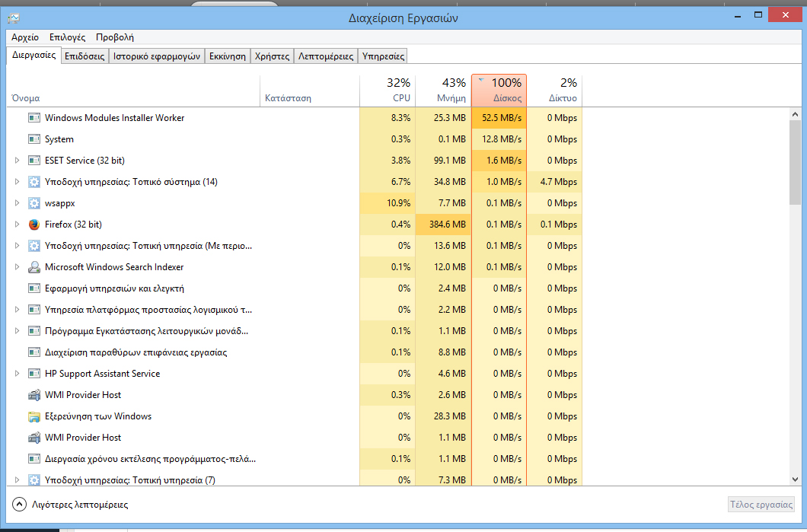Expand the wsappx process group
Image resolution: width=807 pixels, height=532 pixels.
click(x=17, y=203)
